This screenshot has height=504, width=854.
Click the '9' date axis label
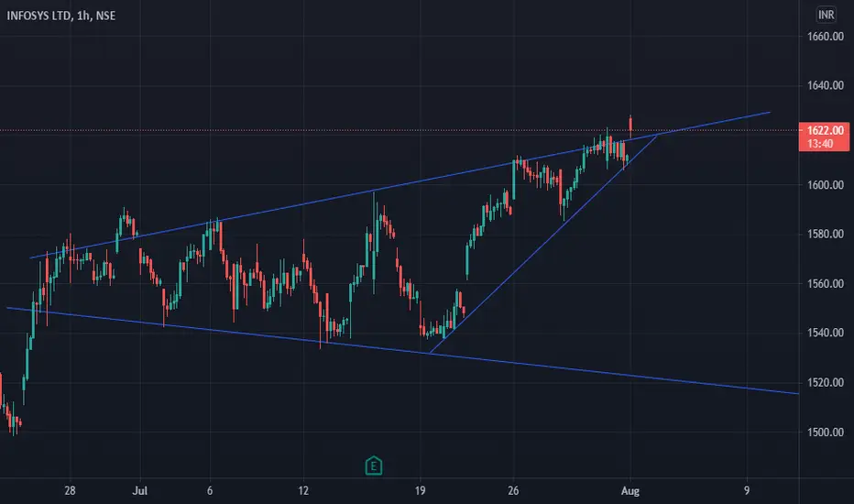tap(747, 490)
